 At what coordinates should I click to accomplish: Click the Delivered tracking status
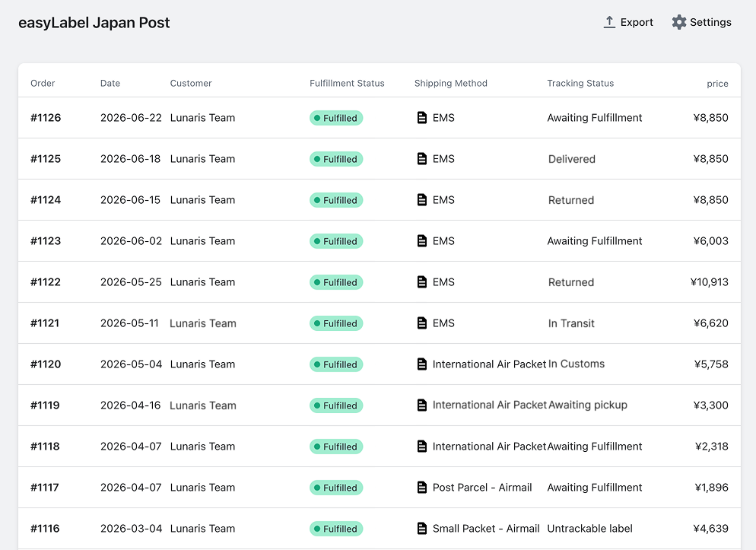click(x=572, y=159)
